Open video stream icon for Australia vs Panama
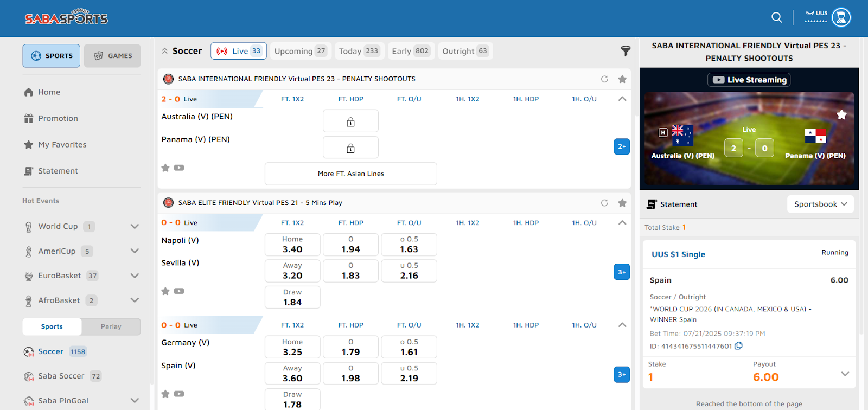Image resolution: width=868 pixels, height=410 pixels. [179, 168]
